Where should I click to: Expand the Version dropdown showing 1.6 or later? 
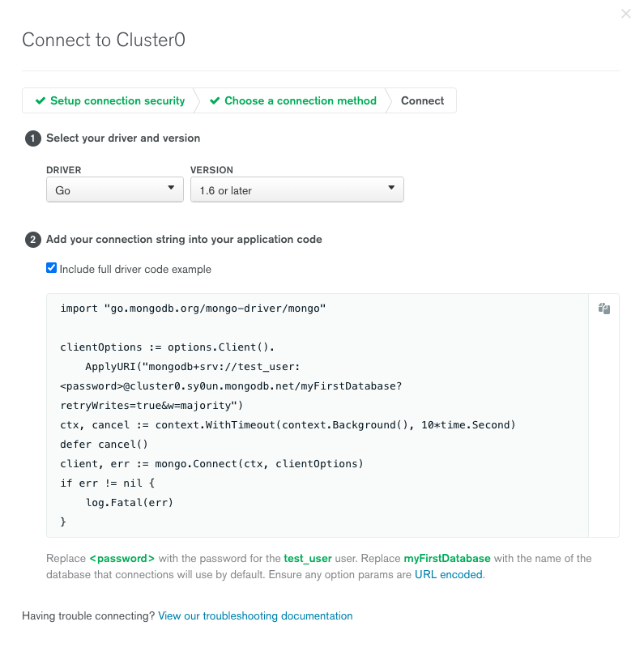[x=296, y=189]
